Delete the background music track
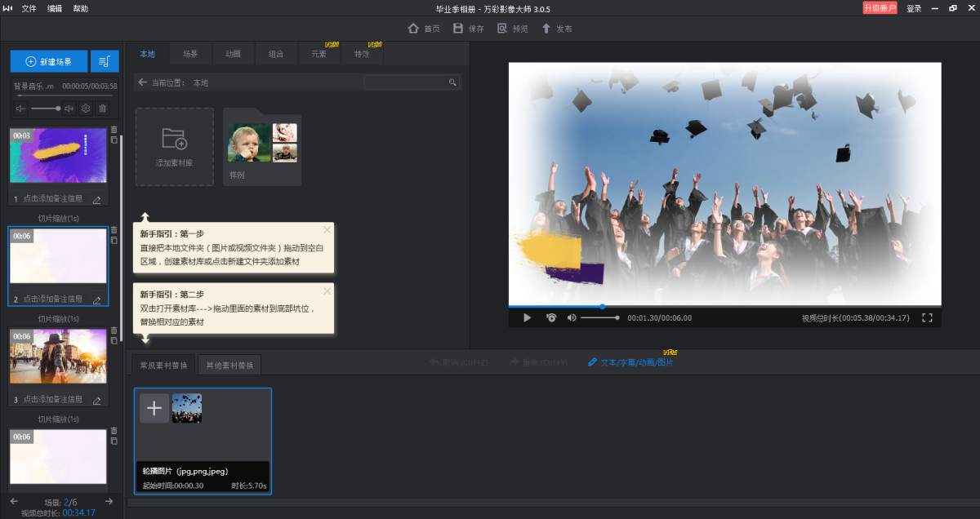 pos(103,108)
